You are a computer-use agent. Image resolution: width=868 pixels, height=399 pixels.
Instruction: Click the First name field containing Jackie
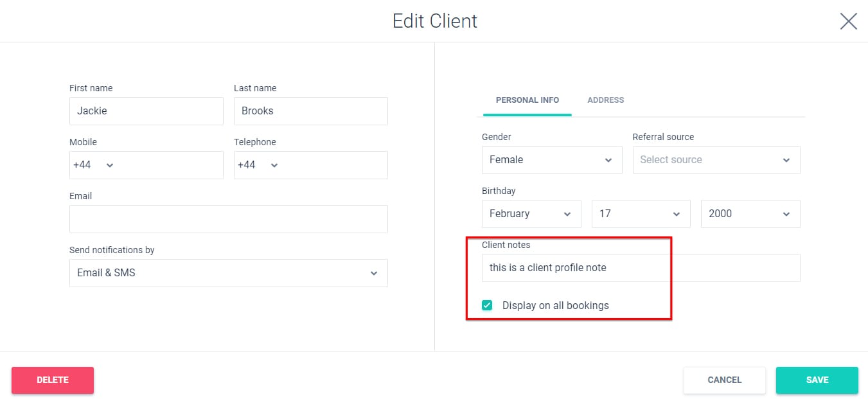(146, 111)
